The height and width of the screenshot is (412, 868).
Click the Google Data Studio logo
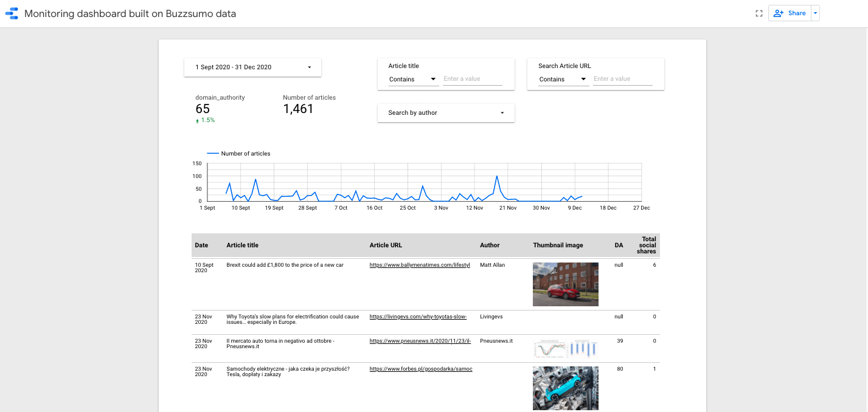tap(12, 13)
